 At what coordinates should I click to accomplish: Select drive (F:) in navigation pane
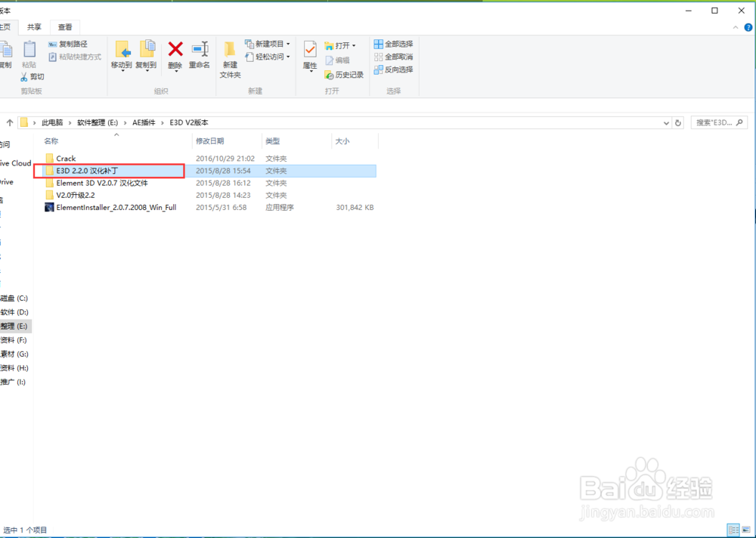click(14, 340)
